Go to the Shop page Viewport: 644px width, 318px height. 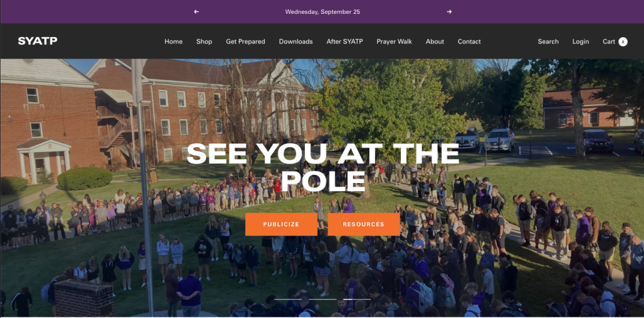[204, 42]
